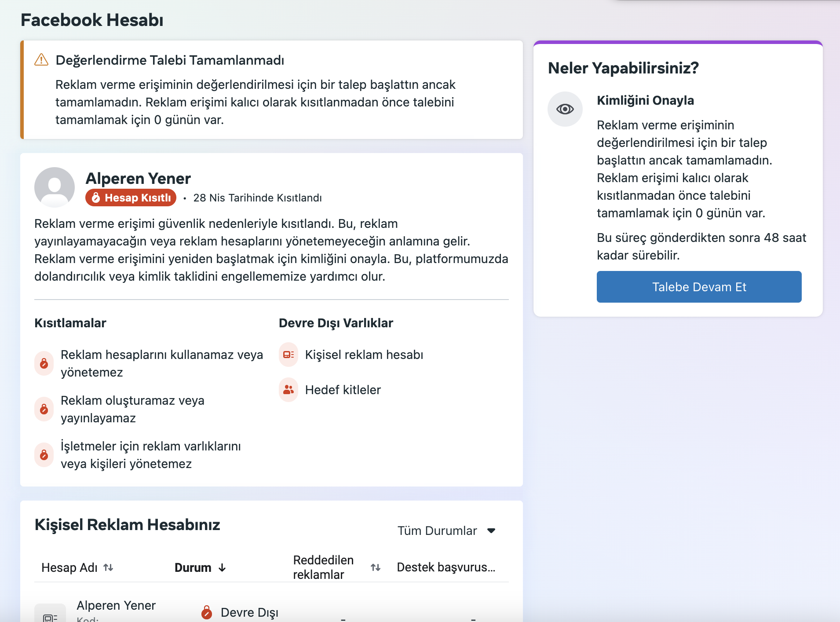The width and height of the screenshot is (840, 622).
Task: Click the Hedef kitleler people icon
Action: coord(289,390)
